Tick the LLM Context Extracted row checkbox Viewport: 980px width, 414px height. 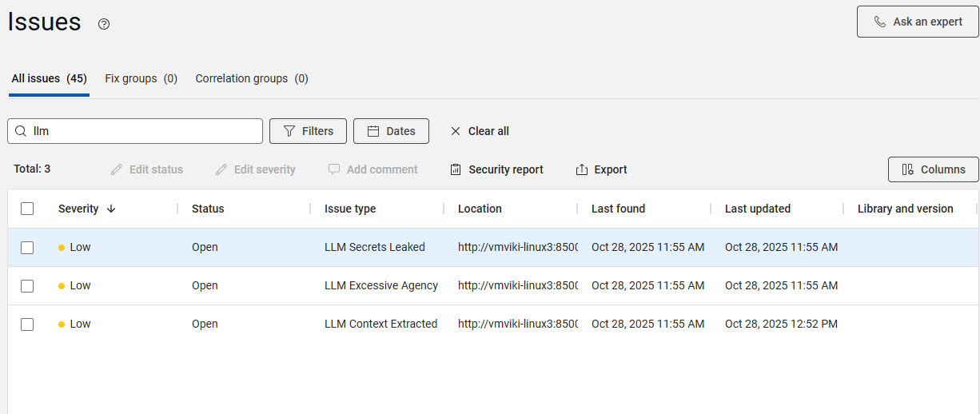point(27,324)
